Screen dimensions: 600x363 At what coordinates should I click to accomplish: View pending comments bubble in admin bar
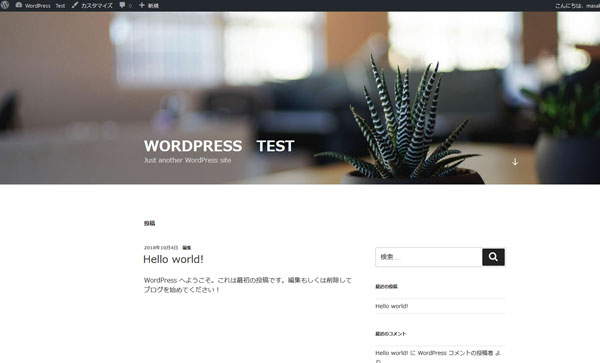click(125, 5)
